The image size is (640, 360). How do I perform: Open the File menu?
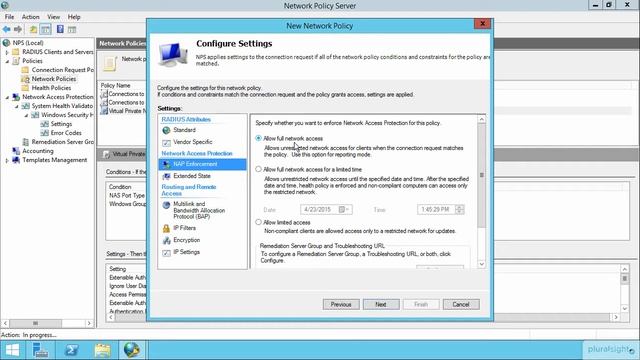click(x=9, y=17)
